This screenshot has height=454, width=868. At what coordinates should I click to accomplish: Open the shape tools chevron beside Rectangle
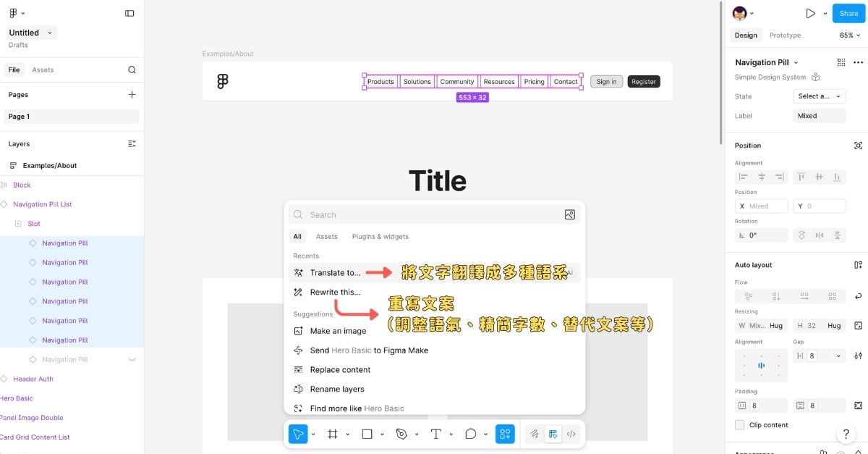coord(382,434)
